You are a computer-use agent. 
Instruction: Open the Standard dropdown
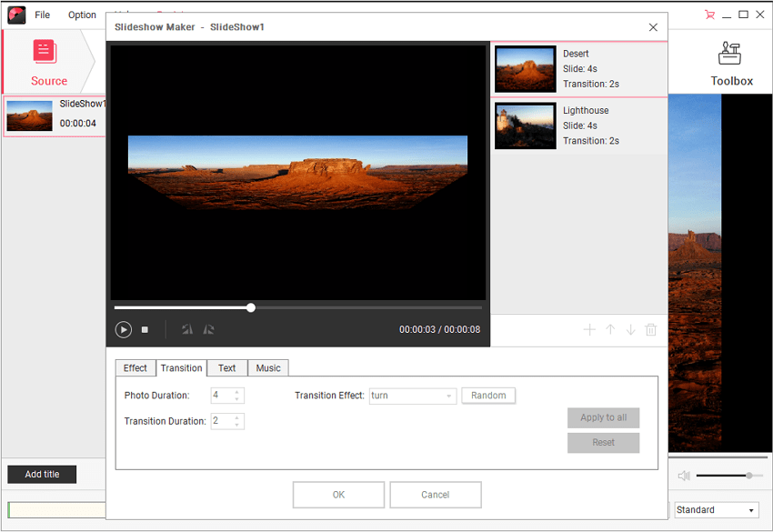pos(716,510)
